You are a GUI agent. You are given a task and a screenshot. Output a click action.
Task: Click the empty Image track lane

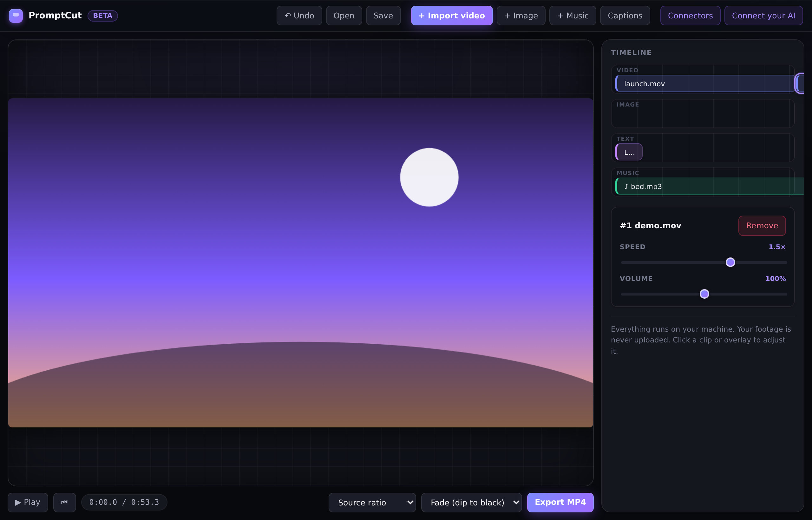pyautogui.click(x=703, y=114)
